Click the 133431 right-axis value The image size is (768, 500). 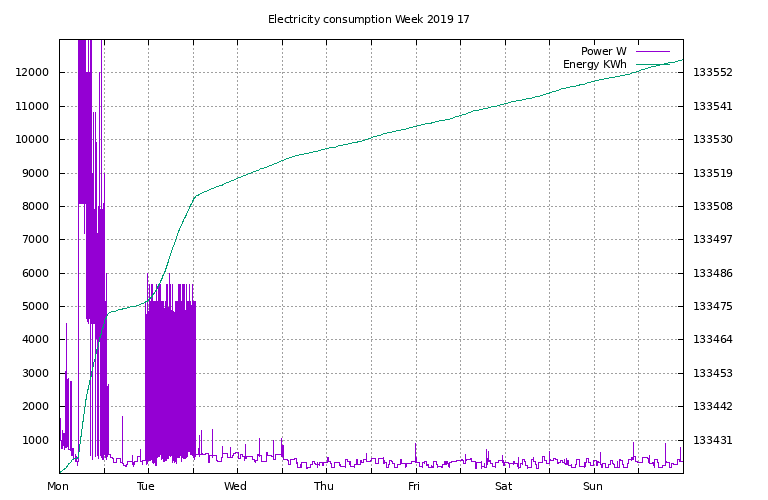[x=713, y=440]
